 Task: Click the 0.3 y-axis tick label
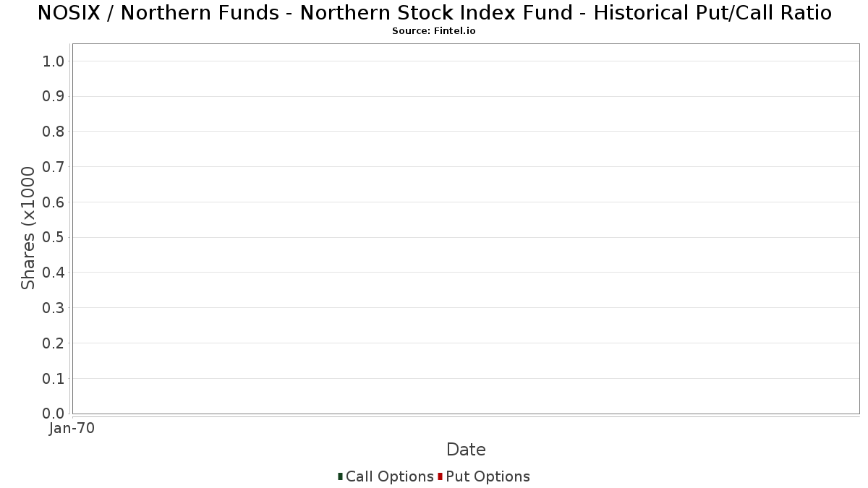pyautogui.click(x=54, y=308)
